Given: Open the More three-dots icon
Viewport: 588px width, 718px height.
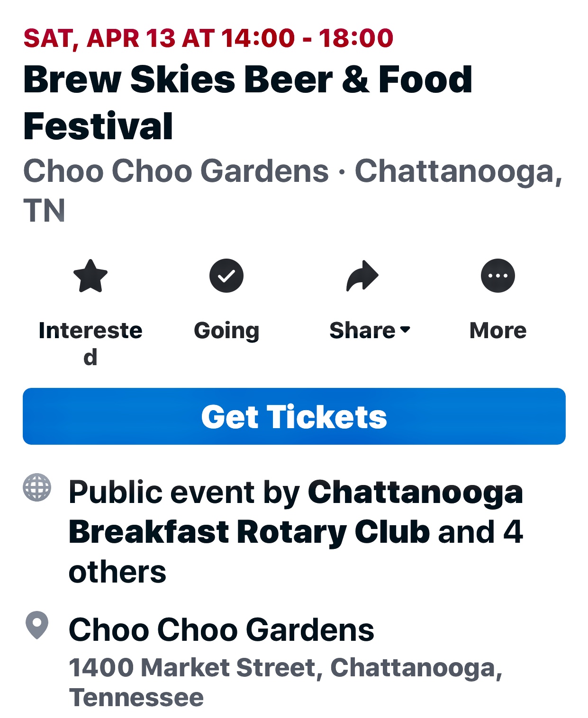Looking at the screenshot, I should 498,276.
